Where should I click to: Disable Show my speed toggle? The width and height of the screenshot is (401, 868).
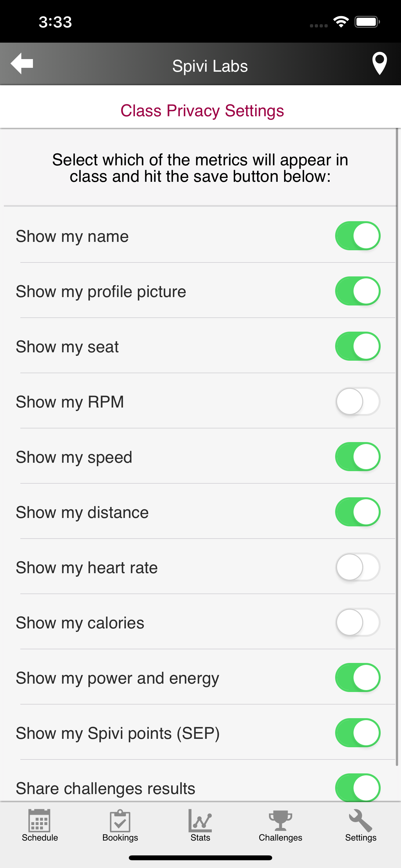(x=357, y=457)
